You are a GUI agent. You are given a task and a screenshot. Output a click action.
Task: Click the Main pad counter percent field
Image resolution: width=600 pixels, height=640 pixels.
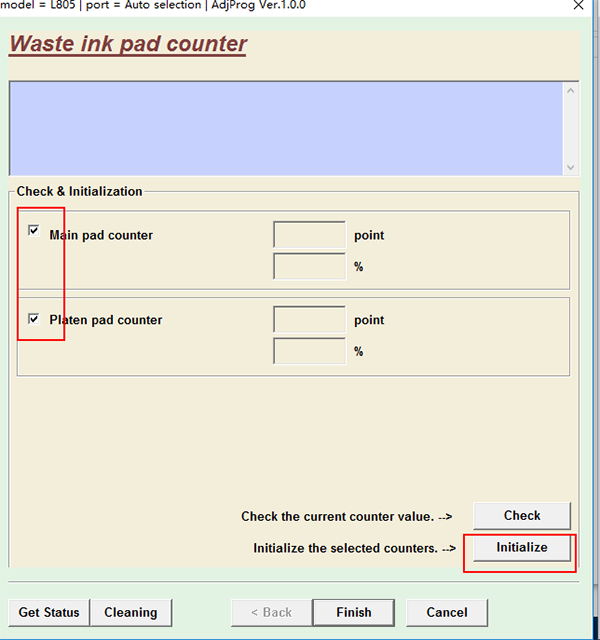coord(309,267)
